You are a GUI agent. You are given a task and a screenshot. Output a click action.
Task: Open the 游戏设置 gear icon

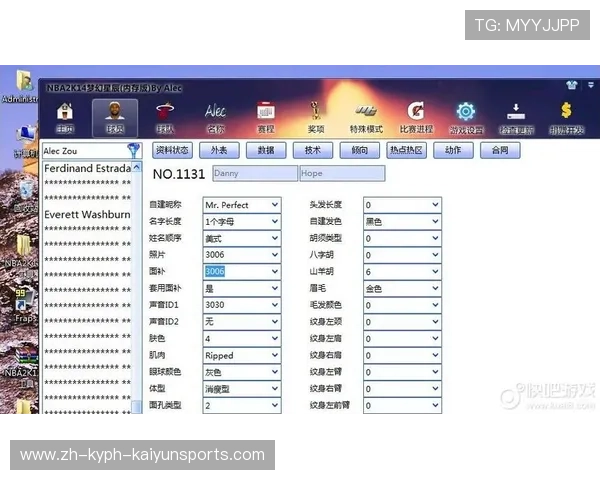point(466,118)
